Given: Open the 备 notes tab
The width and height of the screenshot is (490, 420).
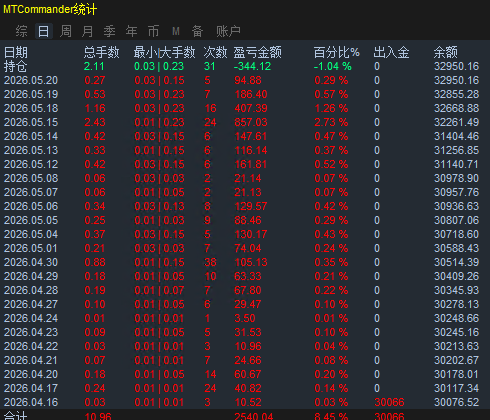Looking at the screenshot, I should [x=197, y=31].
